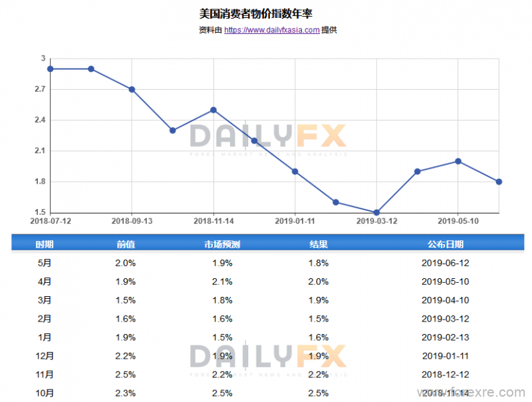This screenshot has height=402, width=532.
Task: Select the chart data point at 2.3
Action: (173, 130)
